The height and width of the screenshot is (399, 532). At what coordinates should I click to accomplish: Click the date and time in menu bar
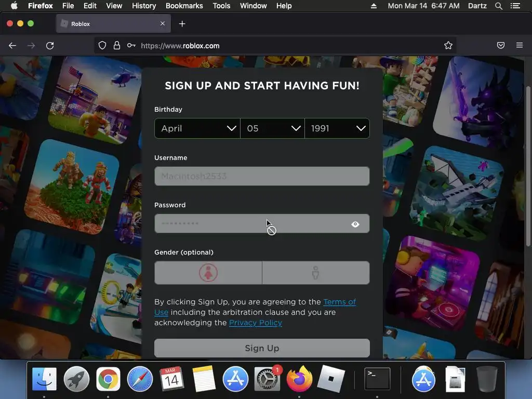[x=424, y=6]
